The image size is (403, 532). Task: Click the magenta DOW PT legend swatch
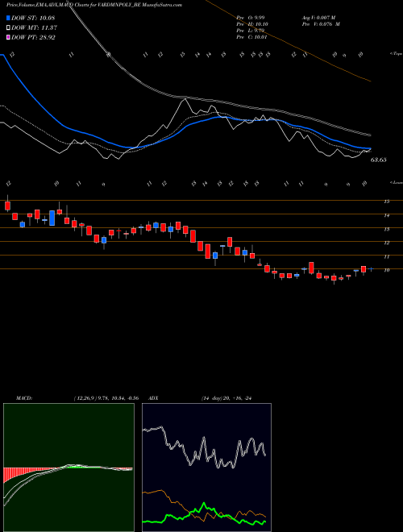tap(9, 37)
